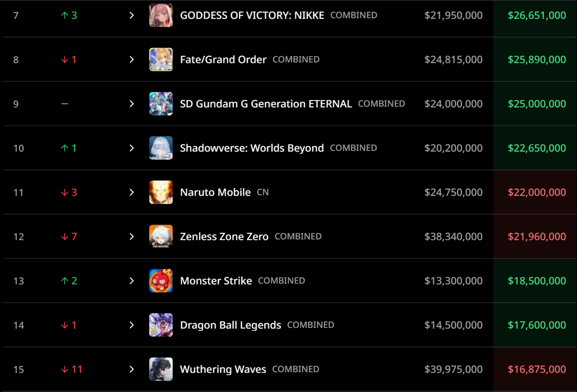Click the Shadowverse: Worlds Beyond title
This screenshot has width=577, height=392.
coord(252,148)
